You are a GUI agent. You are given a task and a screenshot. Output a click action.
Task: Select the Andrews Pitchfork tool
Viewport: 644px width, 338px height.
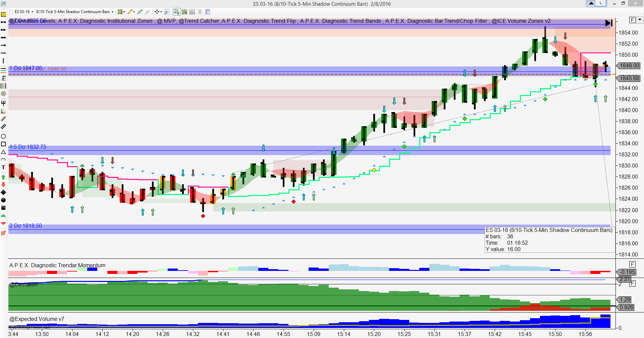tap(3, 103)
